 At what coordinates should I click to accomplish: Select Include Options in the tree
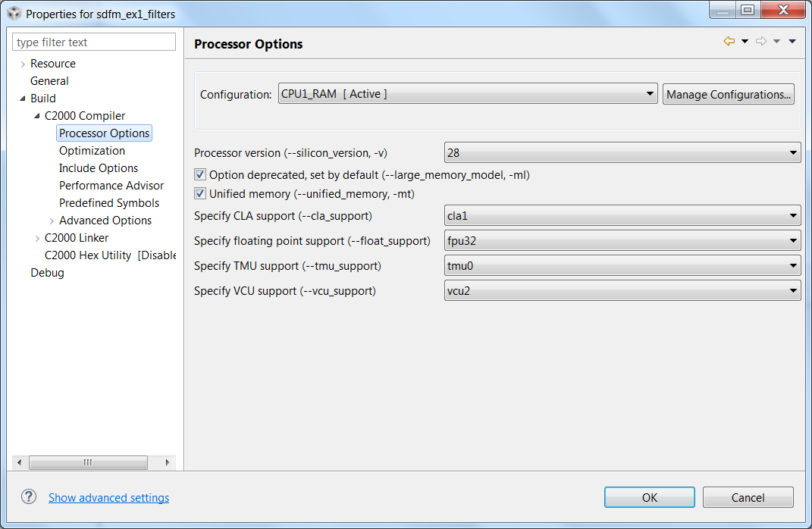[x=99, y=168]
